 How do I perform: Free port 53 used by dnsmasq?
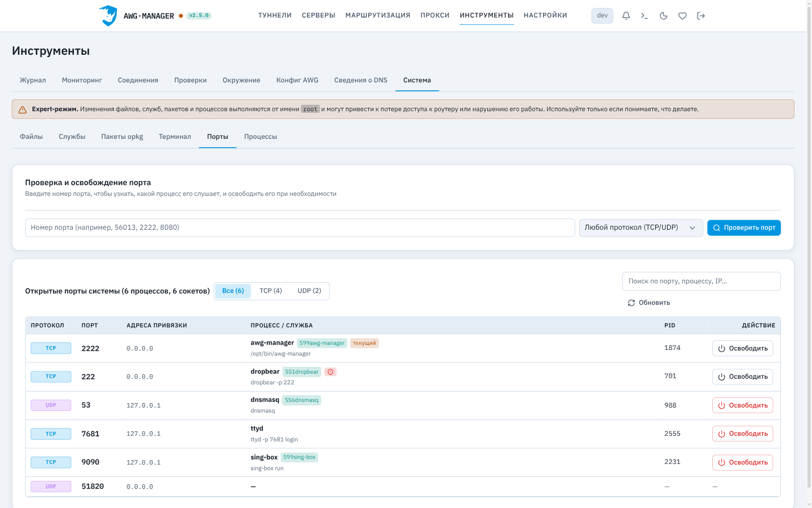click(x=743, y=405)
